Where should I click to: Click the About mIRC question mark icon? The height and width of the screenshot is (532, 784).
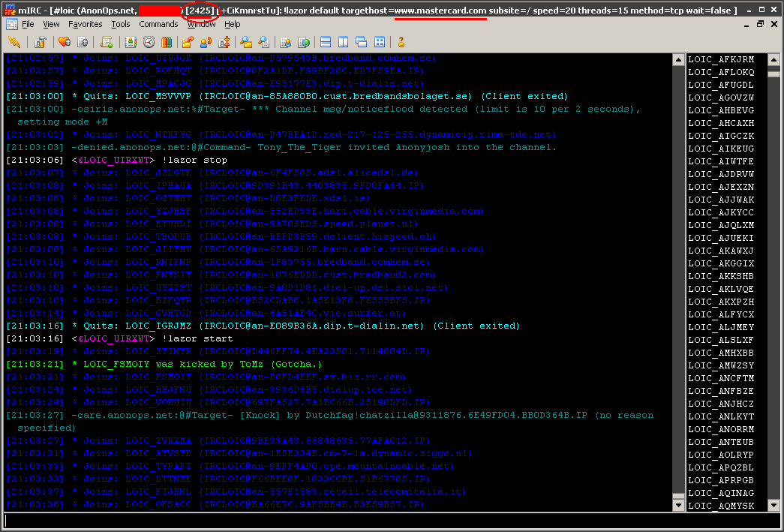pos(401,42)
